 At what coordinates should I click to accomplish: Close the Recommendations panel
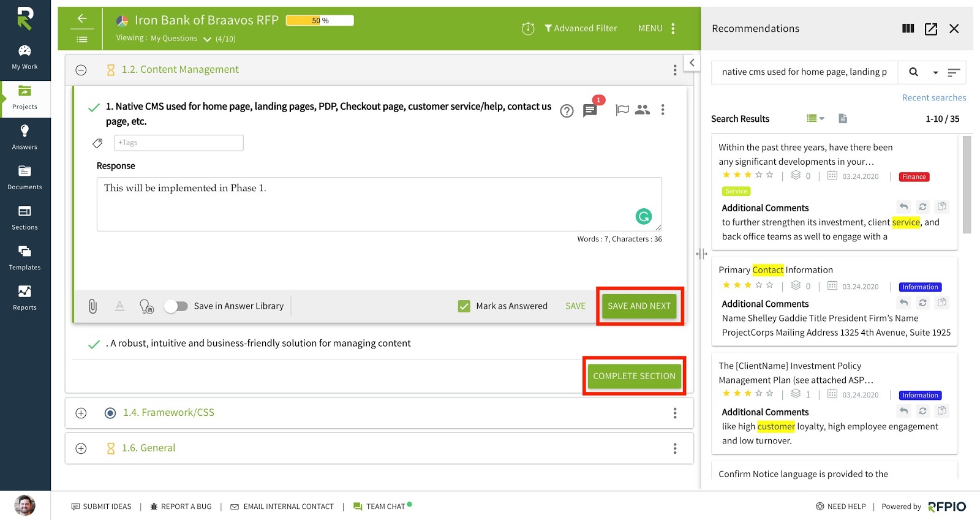coord(954,29)
